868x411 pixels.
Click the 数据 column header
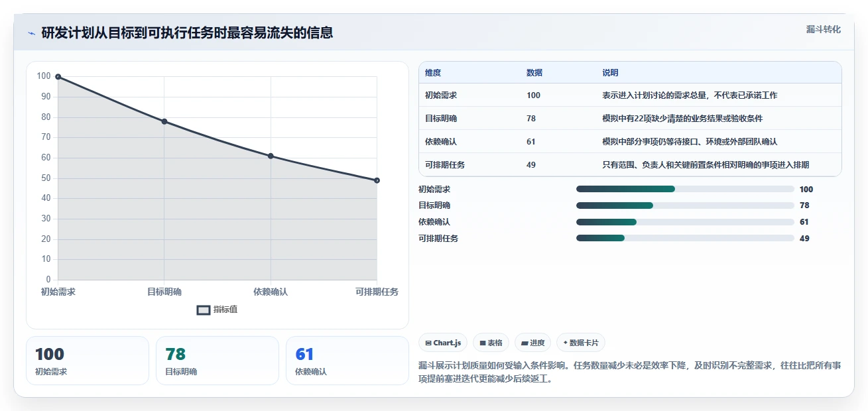(x=534, y=73)
